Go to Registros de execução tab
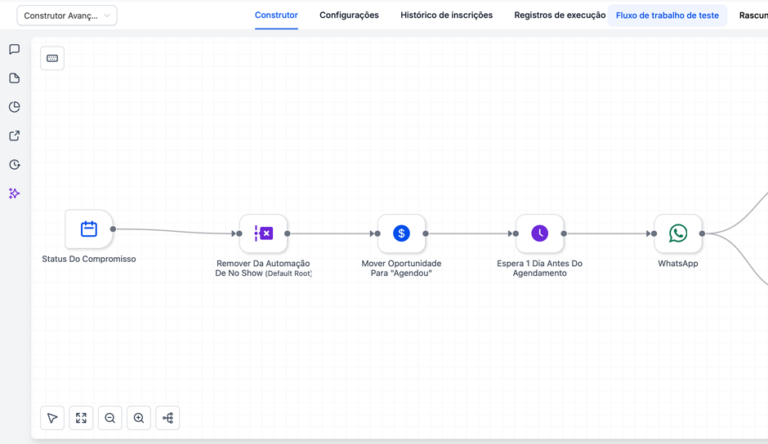 pyautogui.click(x=559, y=15)
